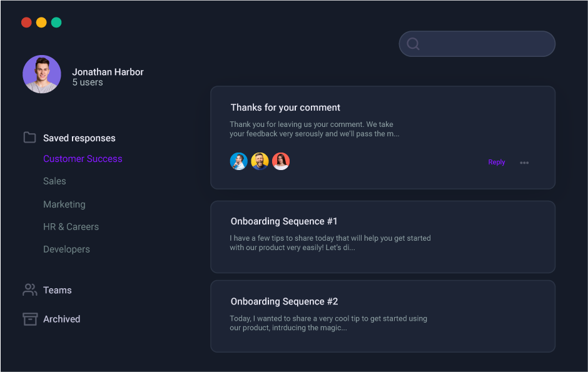Open the Archived section
Screen dimensions: 588x372
click(x=61, y=319)
